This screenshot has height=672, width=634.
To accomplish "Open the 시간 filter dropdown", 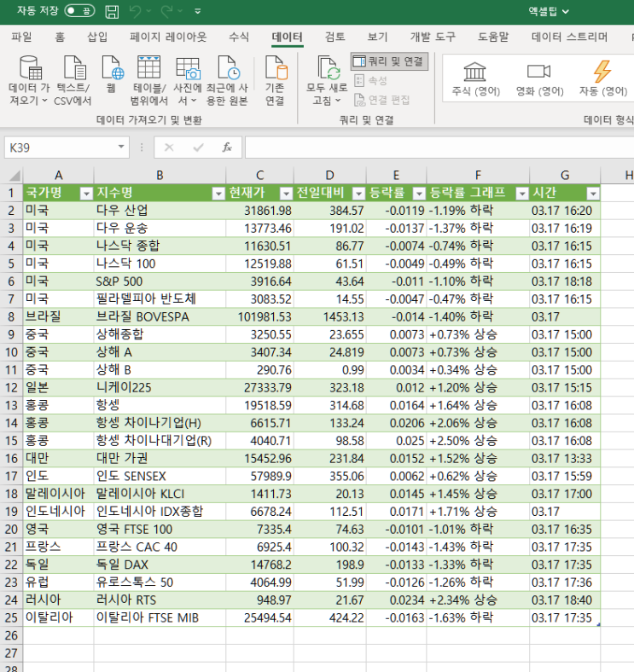I will [593, 194].
